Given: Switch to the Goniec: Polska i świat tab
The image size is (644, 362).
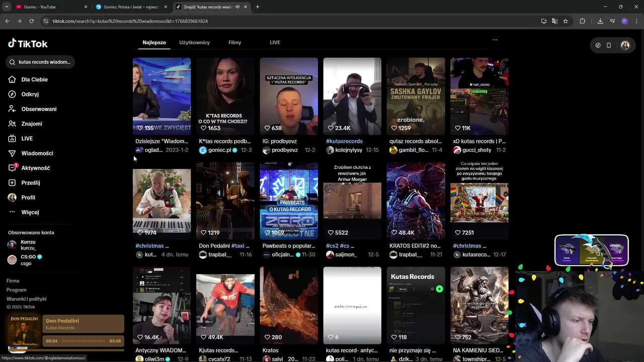Looking at the screenshot, I should [x=131, y=7].
